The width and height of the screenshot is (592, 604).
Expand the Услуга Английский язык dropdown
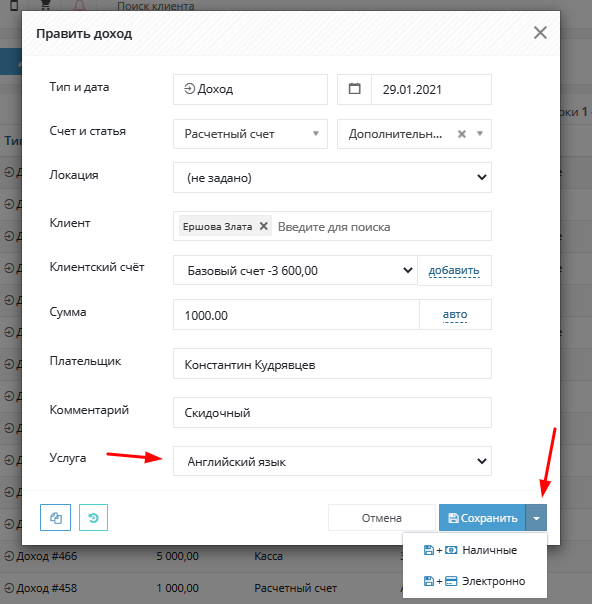click(x=332, y=461)
